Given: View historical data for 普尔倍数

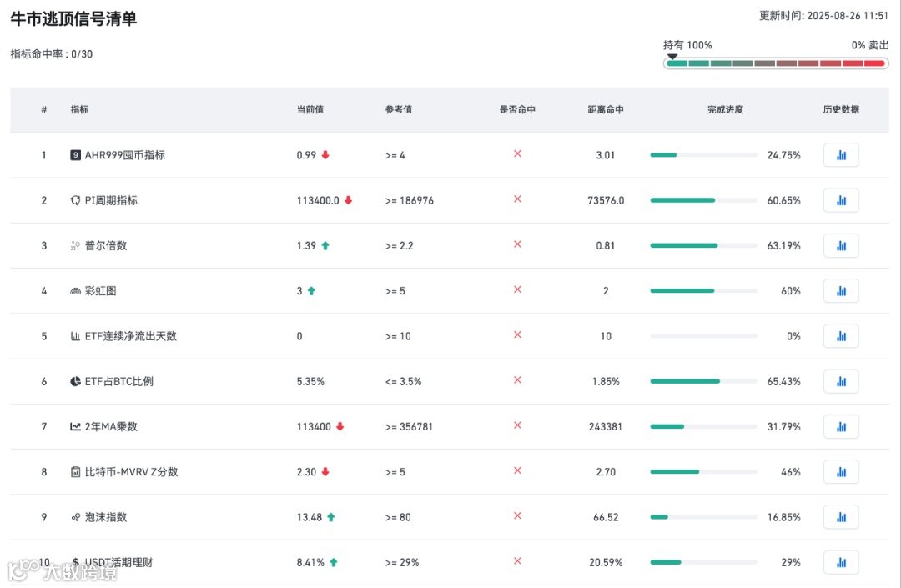Looking at the screenshot, I should 841,245.
